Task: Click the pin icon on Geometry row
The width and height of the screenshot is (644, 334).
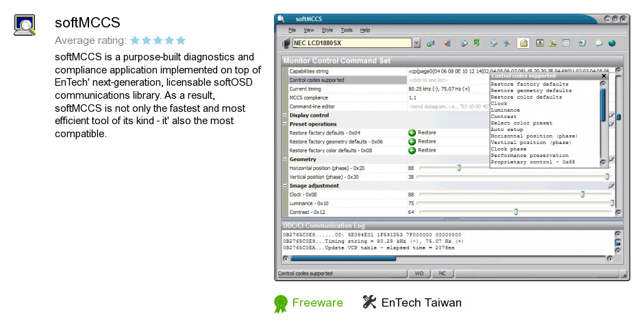Action: 611,159
